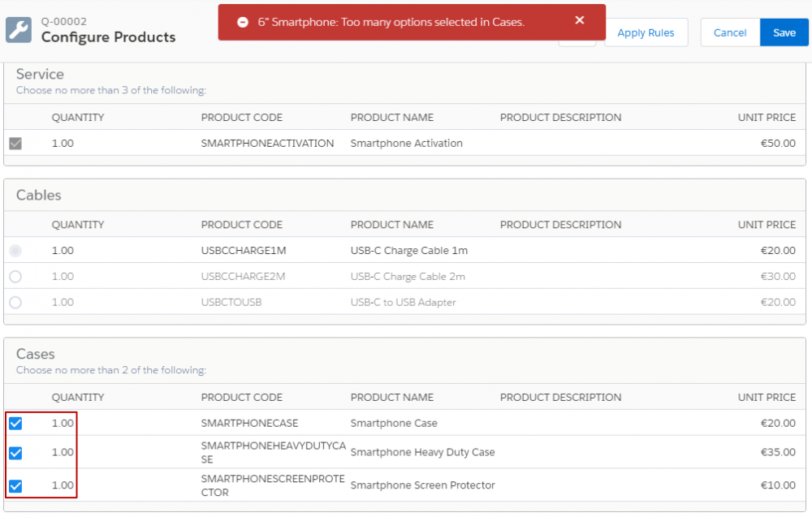Click quantity 1.00 for Smartphone Activation
Viewport: 812px width, 517px height.
(x=63, y=144)
